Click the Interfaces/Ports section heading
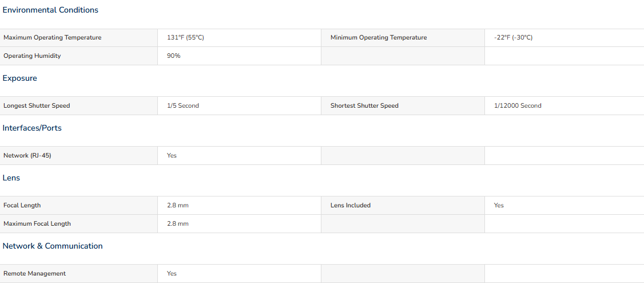This screenshot has width=644, height=283. point(32,128)
